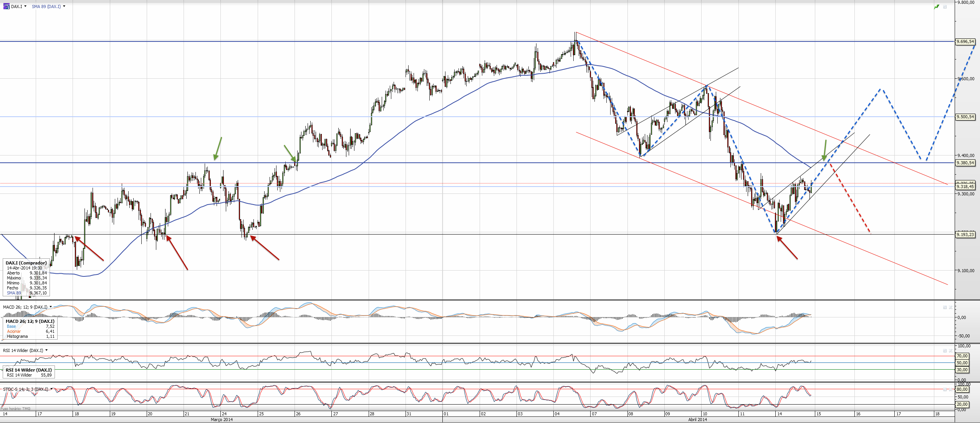Maximize the main price chart panel

[945, 7]
